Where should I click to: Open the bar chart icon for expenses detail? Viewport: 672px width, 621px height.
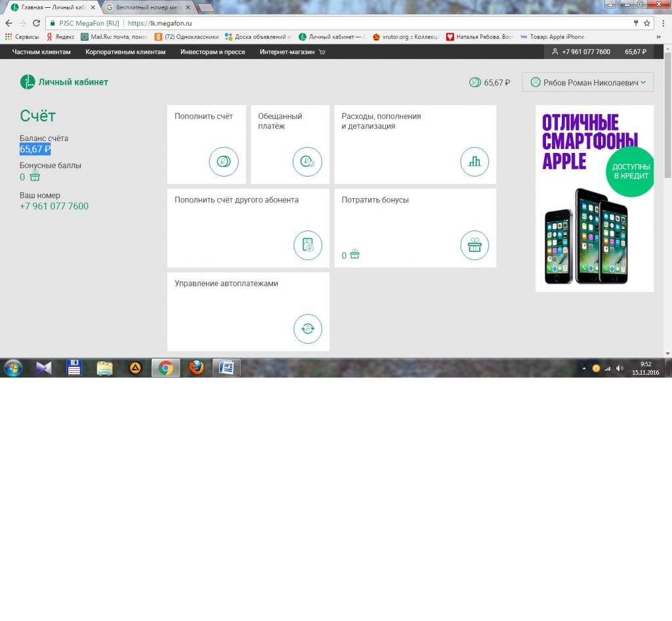point(474,161)
